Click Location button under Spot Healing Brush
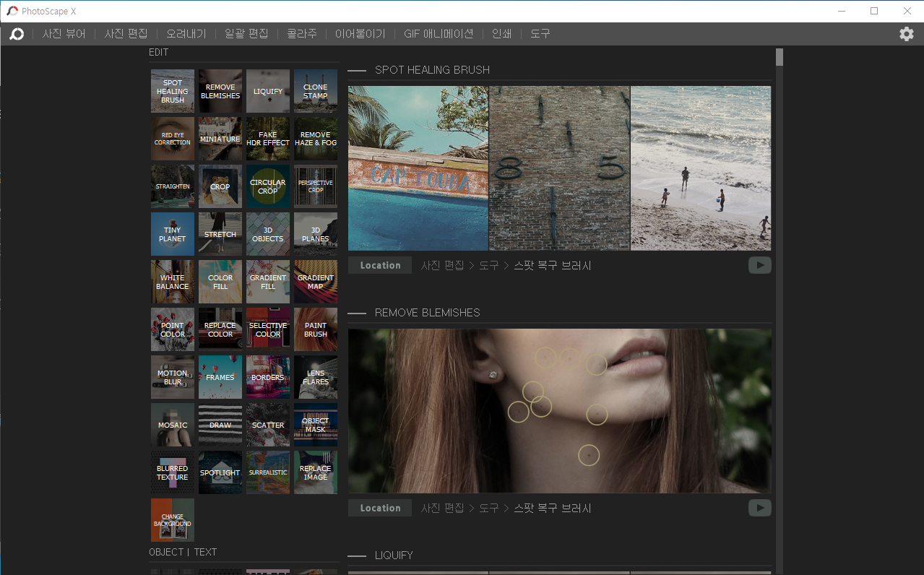The width and height of the screenshot is (924, 575). (x=380, y=265)
